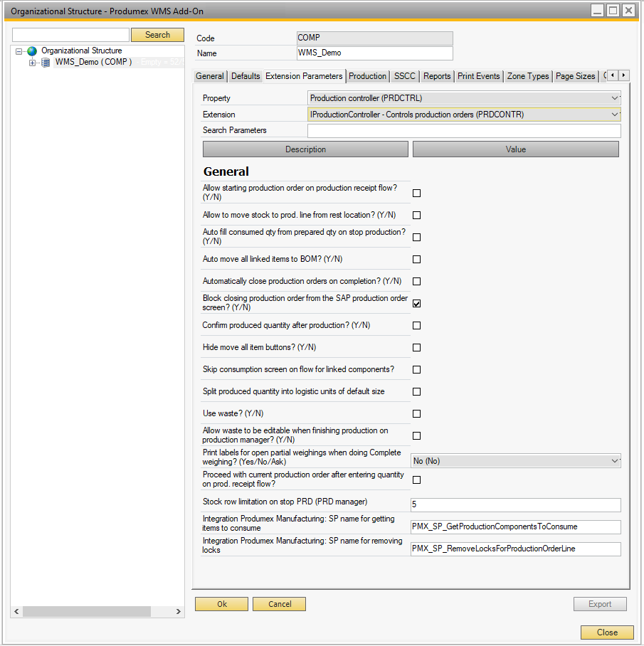Click the globe icon beside Organizational Structure
Image resolution: width=644 pixels, height=646 pixels.
[x=32, y=51]
